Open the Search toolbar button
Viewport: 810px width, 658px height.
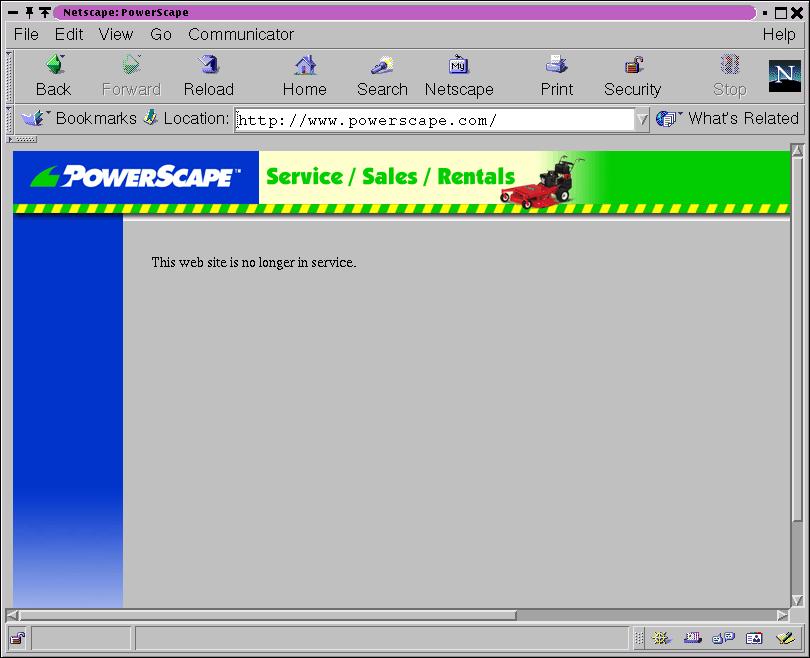tap(382, 76)
